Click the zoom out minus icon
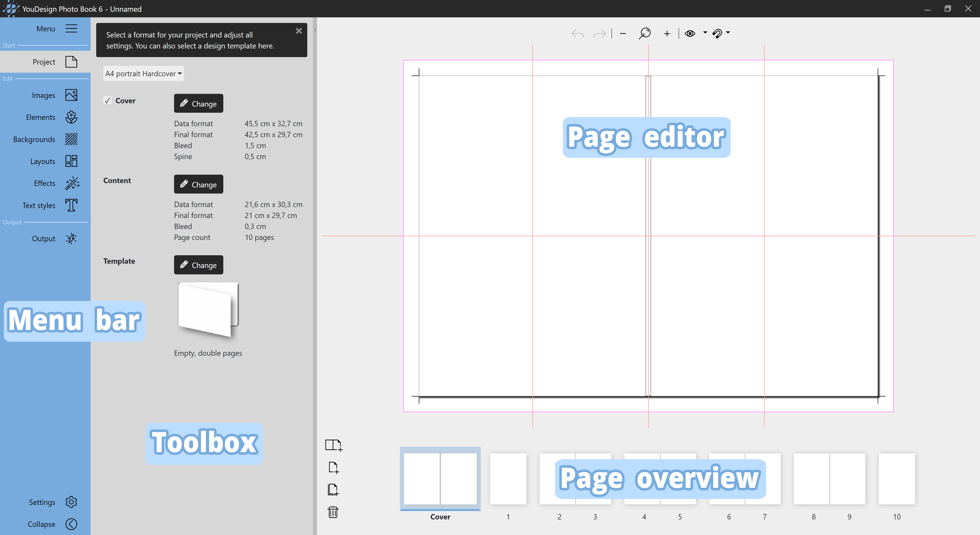 coord(623,33)
